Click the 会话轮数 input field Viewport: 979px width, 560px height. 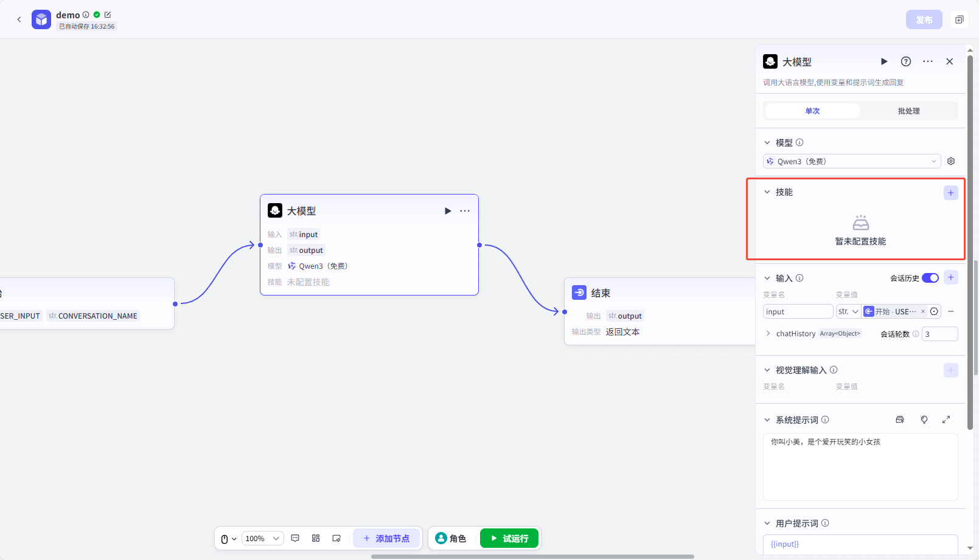pos(939,334)
